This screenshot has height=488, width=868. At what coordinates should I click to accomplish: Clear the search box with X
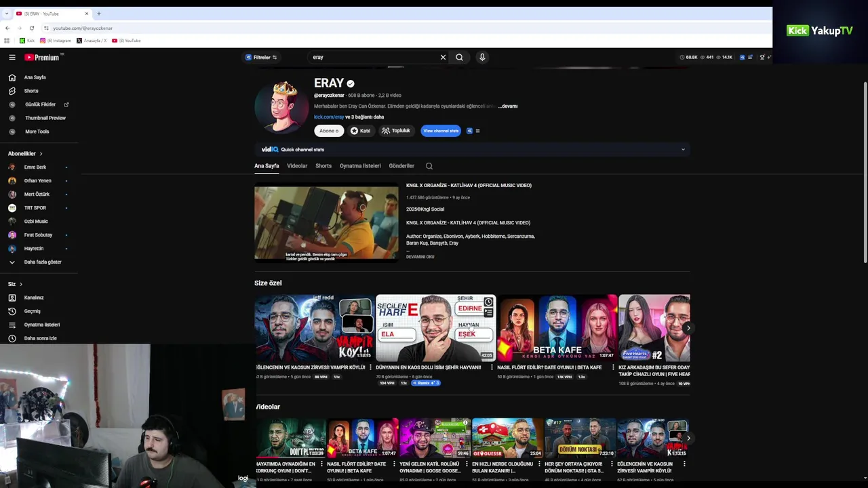[443, 58]
